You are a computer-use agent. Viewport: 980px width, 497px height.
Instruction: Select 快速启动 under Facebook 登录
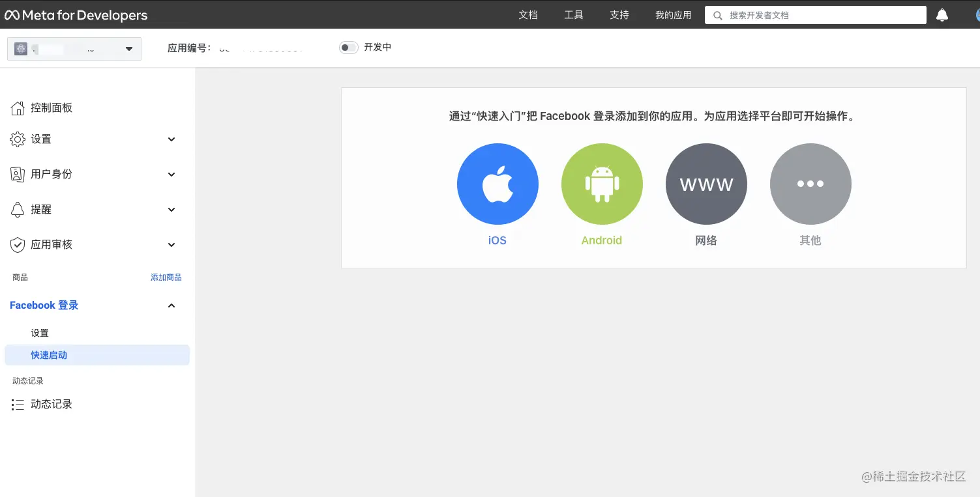pos(49,355)
